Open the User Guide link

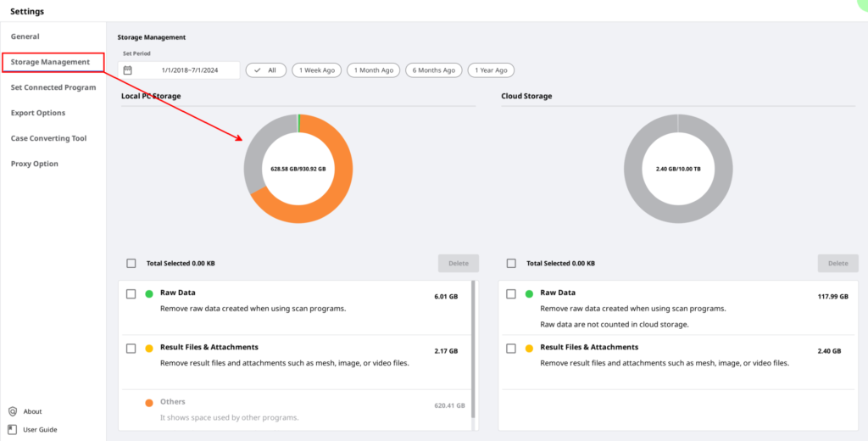pyautogui.click(x=40, y=429)
